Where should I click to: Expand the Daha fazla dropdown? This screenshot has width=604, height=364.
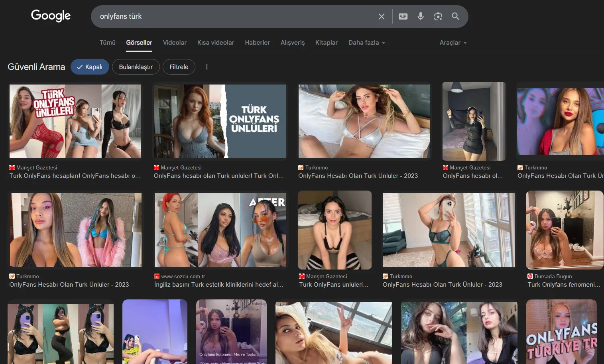coord(367,43)
